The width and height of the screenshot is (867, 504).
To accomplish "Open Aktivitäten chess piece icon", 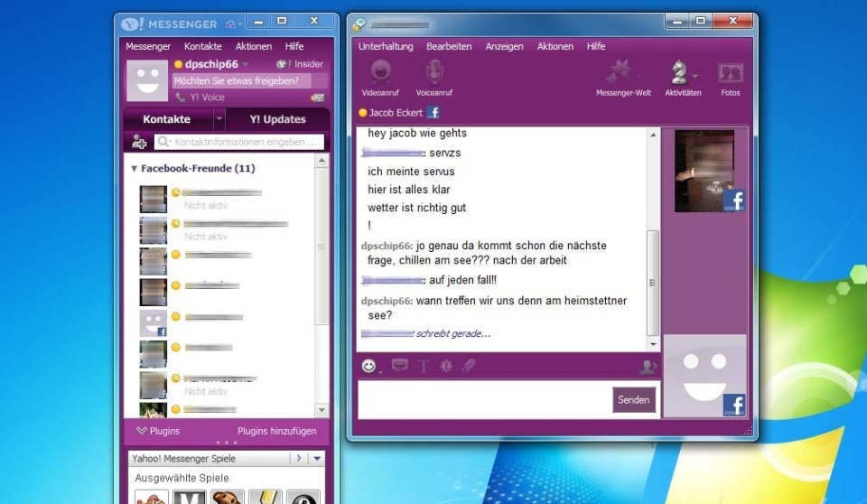I will [680, 72].
